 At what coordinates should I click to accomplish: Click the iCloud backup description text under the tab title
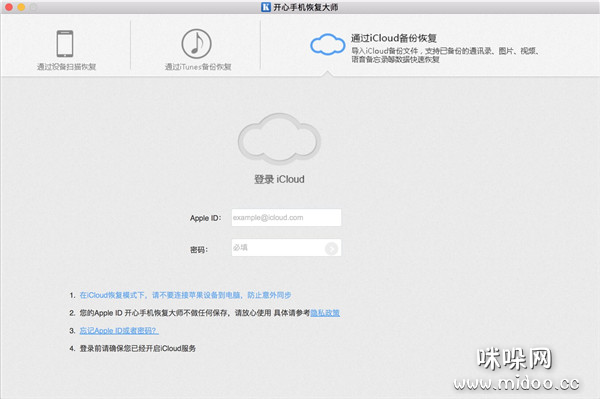pos(445,55)
